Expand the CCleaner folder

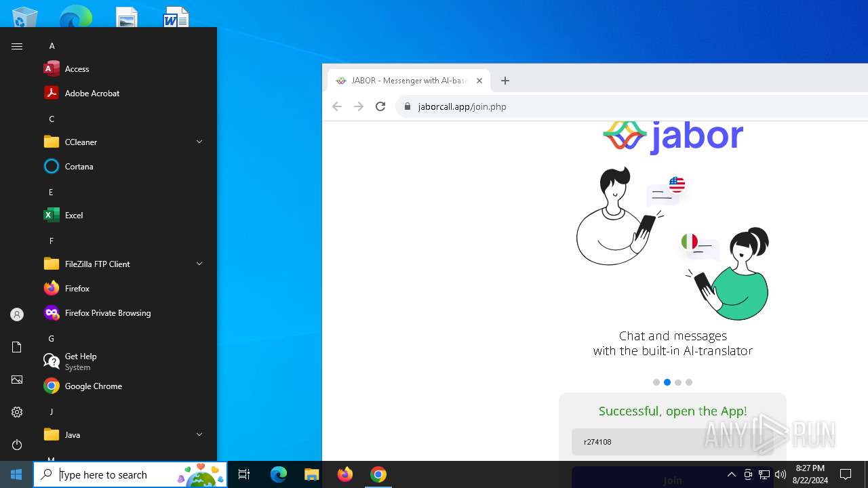199,142
